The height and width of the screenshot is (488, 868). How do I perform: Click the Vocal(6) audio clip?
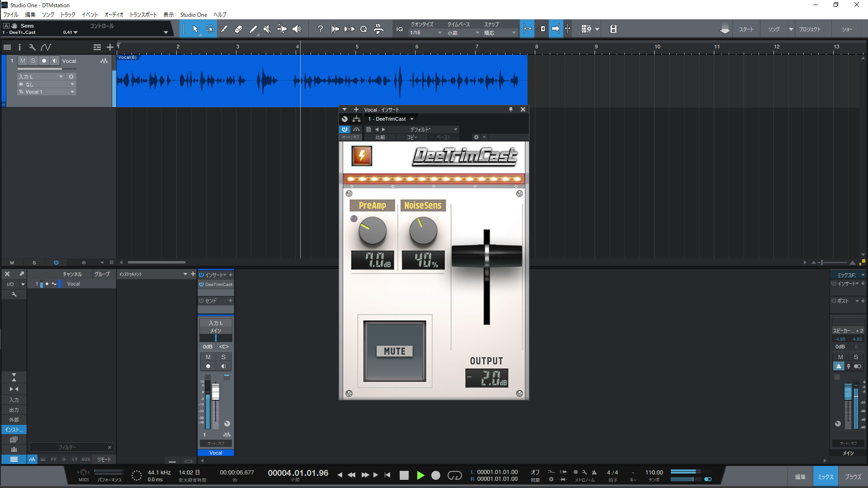(322, 81)
